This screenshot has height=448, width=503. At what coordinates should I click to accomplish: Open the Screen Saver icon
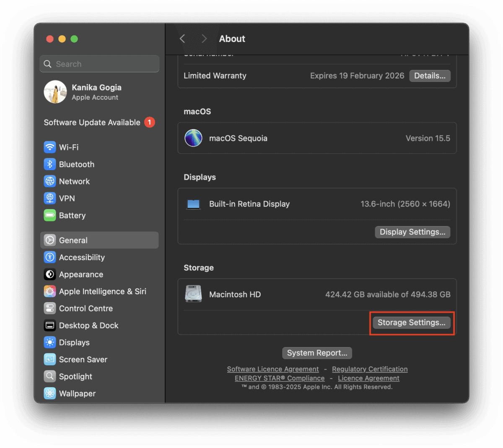50,359
